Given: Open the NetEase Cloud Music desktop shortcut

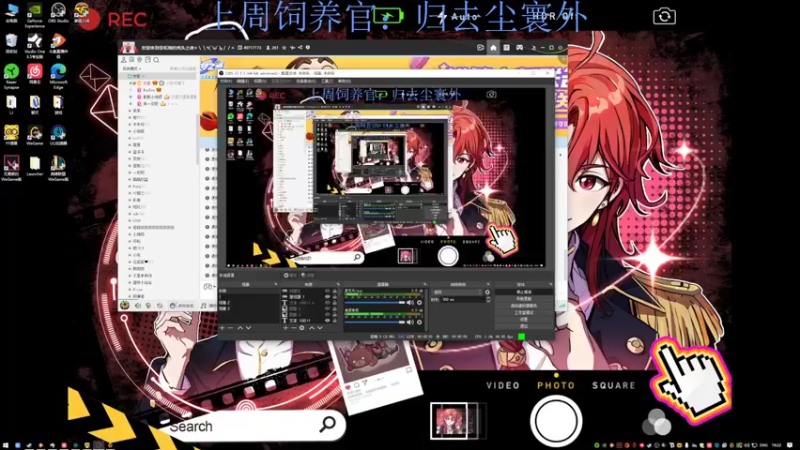Looking at the screenshot, I should 35,74.
